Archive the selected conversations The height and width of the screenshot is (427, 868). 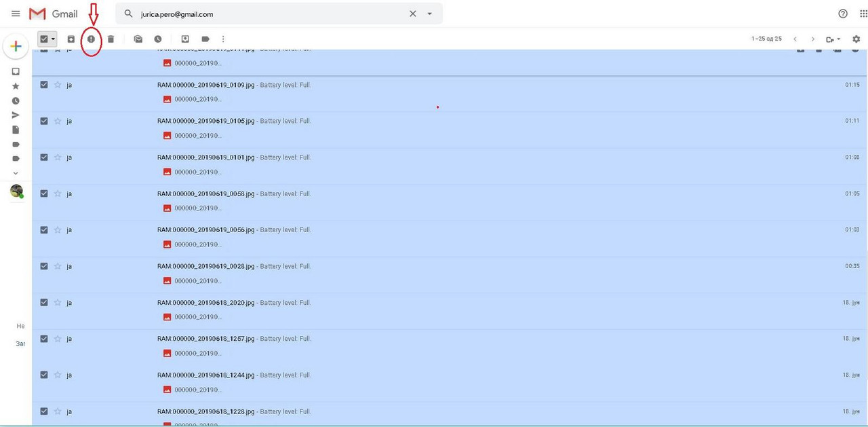71,39
